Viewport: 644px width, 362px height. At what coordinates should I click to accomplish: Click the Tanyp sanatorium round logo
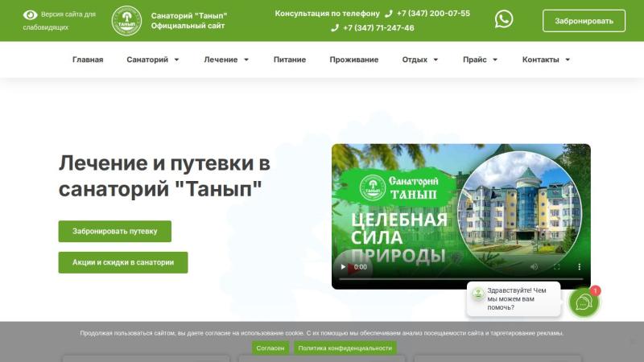tap(126, 21)
